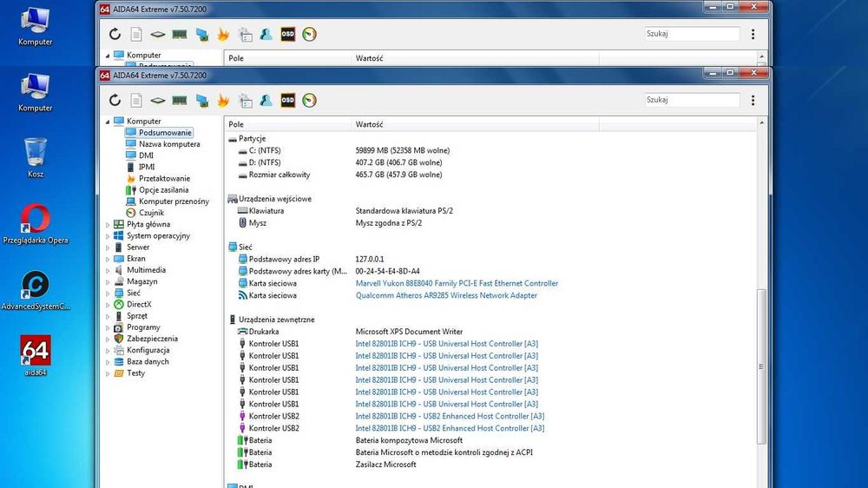
Task: Click the flame stability test icon in front window
Action: click(223, 100)
